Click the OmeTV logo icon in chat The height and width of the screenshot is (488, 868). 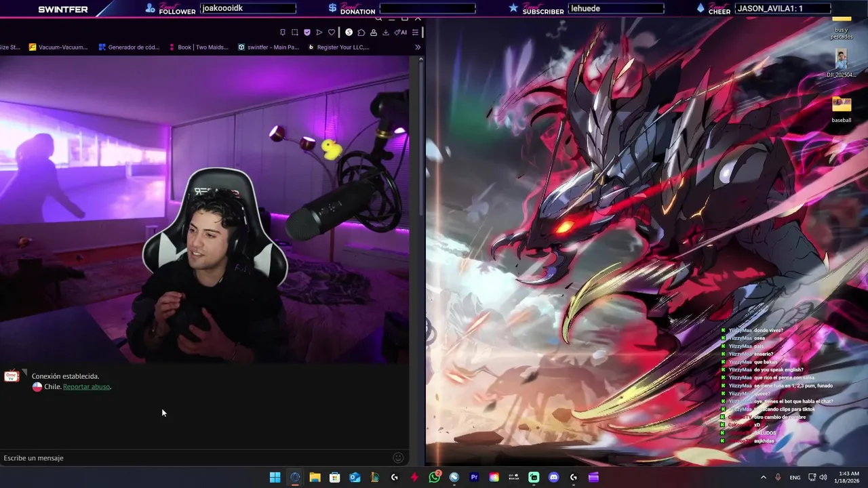click(x=11, y=376)
